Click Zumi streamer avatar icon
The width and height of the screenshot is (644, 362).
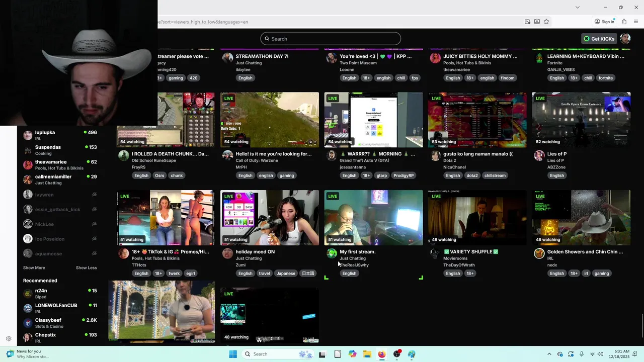pos(228,253)
